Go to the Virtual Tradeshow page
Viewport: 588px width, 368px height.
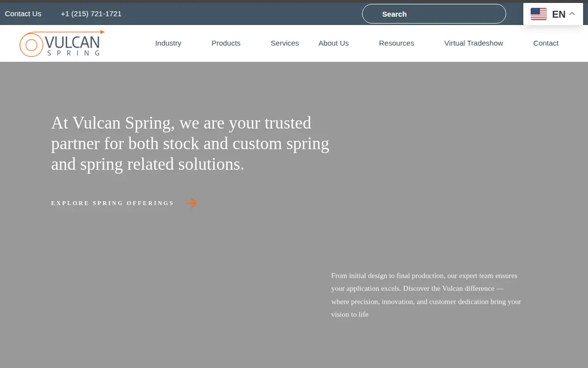point(473,43)
